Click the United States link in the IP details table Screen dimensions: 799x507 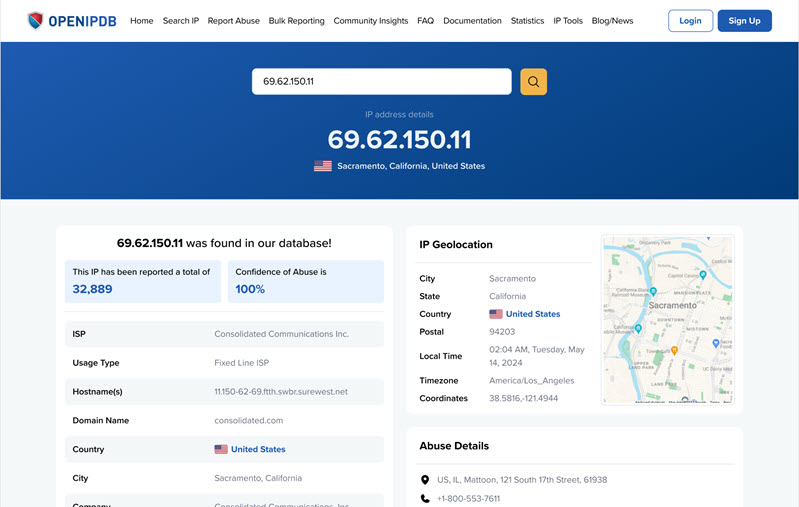(x=258, y=449)
